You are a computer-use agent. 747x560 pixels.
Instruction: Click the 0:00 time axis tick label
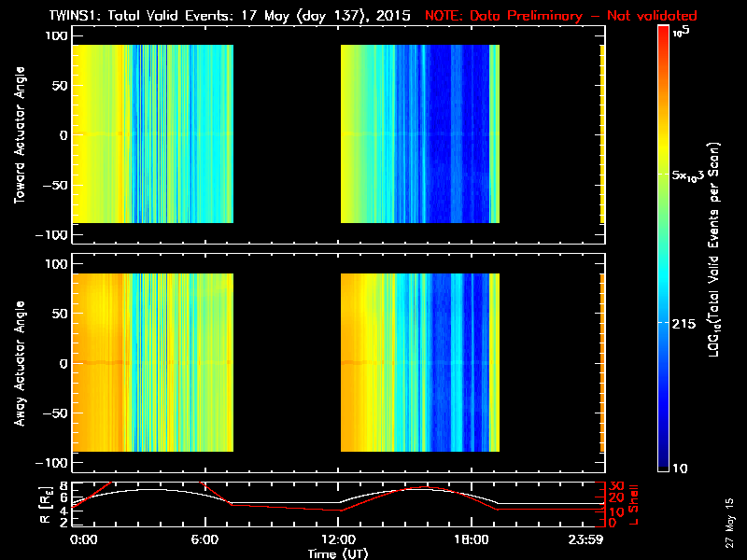click(84, 539)
